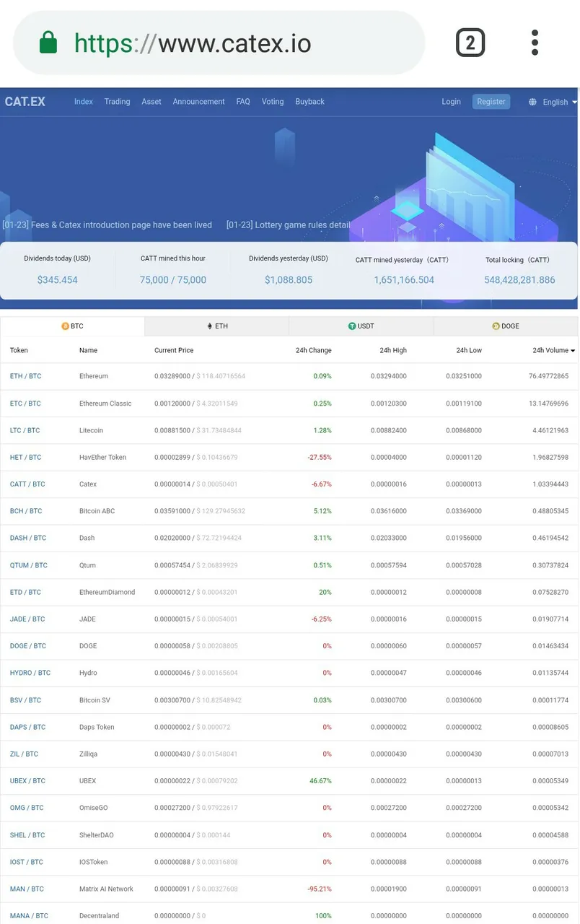Open the SHEL / BTC pair
Viewport: 580px width, 924px height.
[27, 835]
